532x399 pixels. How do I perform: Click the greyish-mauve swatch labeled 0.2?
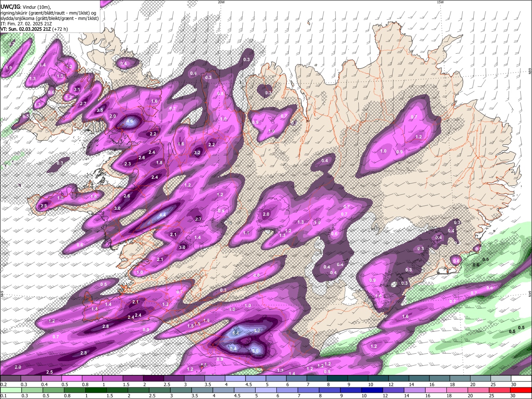tap(10, 379)
